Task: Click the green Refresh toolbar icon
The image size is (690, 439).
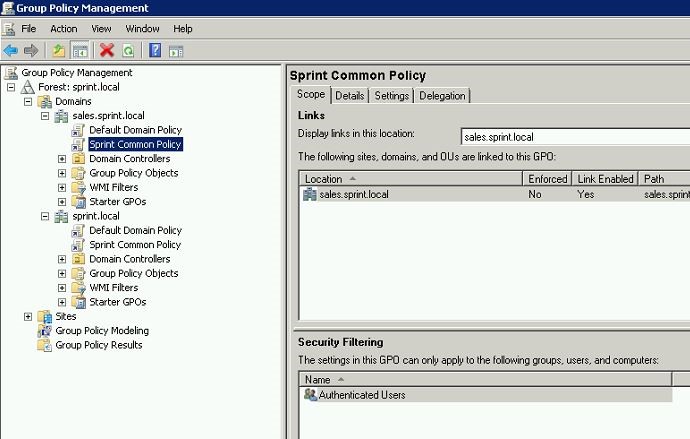Action: [128, 51]
